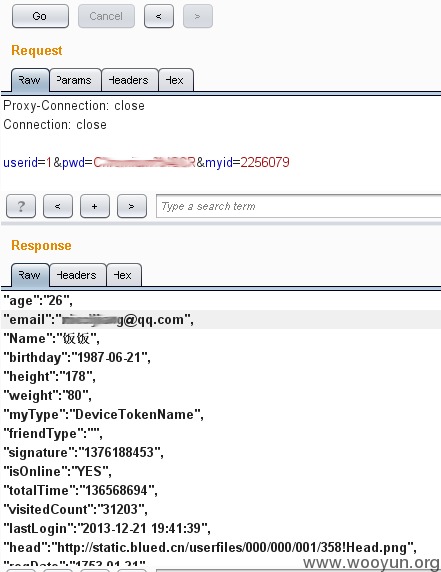This screenshot has width=441, height=572.
Task: Click the "totalTime":"136568694" line
Action: coord(81,490)
